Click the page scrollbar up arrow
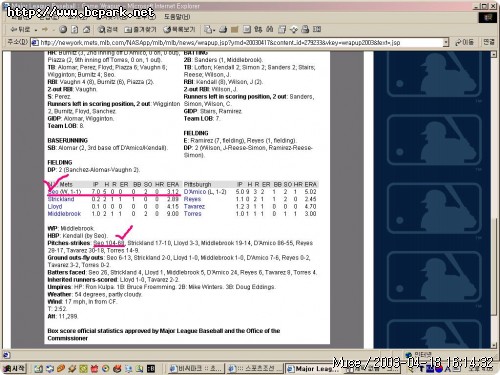500x375 pixels. 494,54
